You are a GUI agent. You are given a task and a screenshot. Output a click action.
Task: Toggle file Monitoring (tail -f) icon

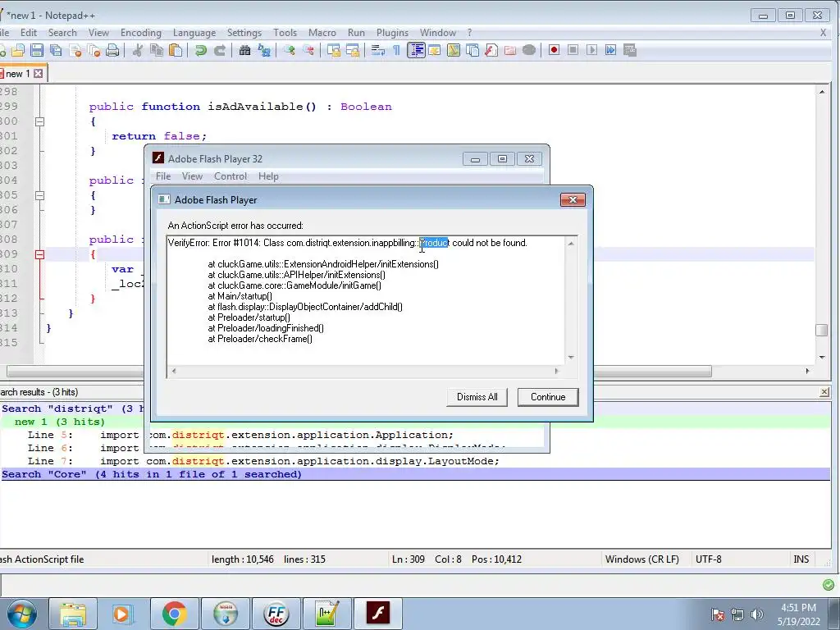pos(529,50)
